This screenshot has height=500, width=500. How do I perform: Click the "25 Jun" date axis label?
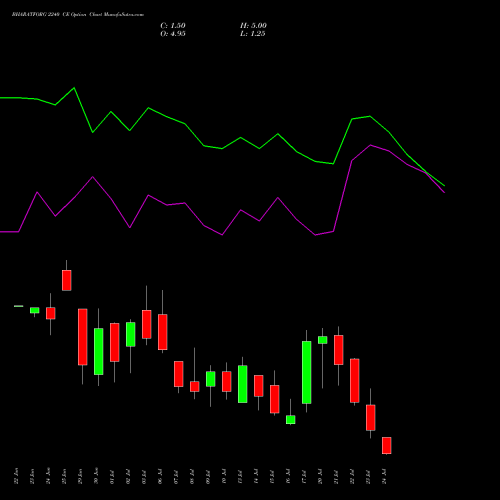(x=65, y=476)
